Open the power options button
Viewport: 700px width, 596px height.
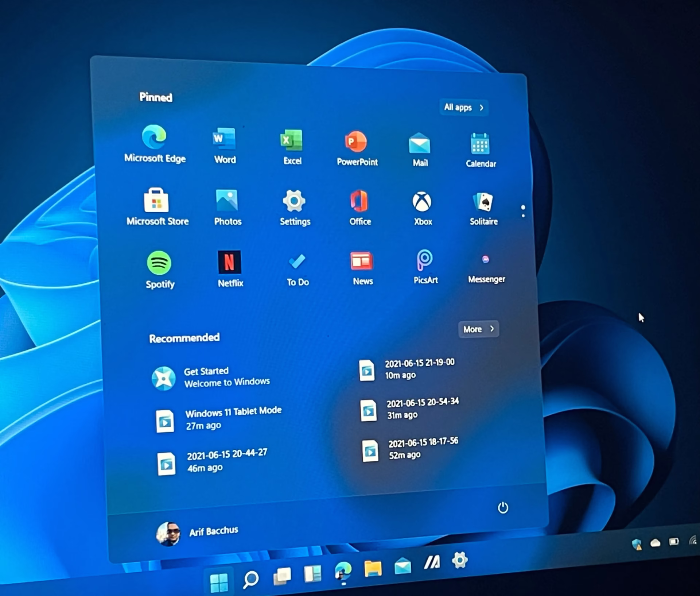pyautogui.click(x=503, y=507)
